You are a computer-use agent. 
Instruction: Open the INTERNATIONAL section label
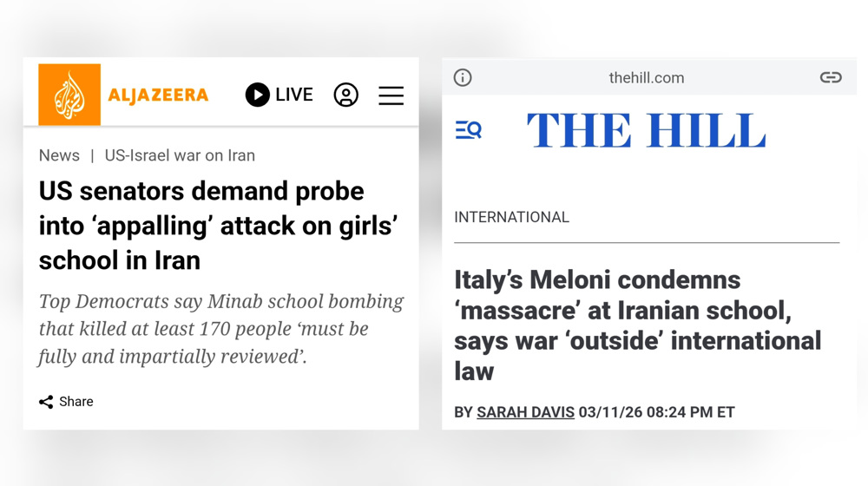pyautogui.click(x=511, y=217)
